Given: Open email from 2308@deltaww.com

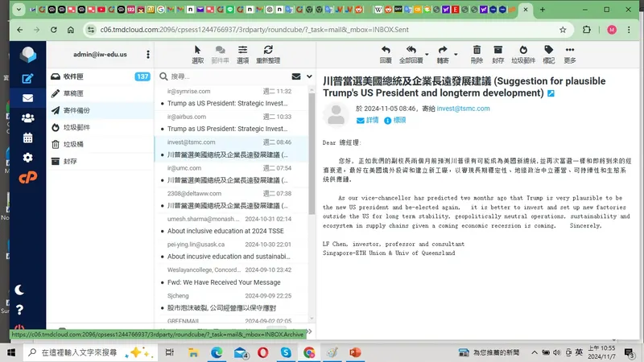Looking at the screenshot, I should (231, 200).
